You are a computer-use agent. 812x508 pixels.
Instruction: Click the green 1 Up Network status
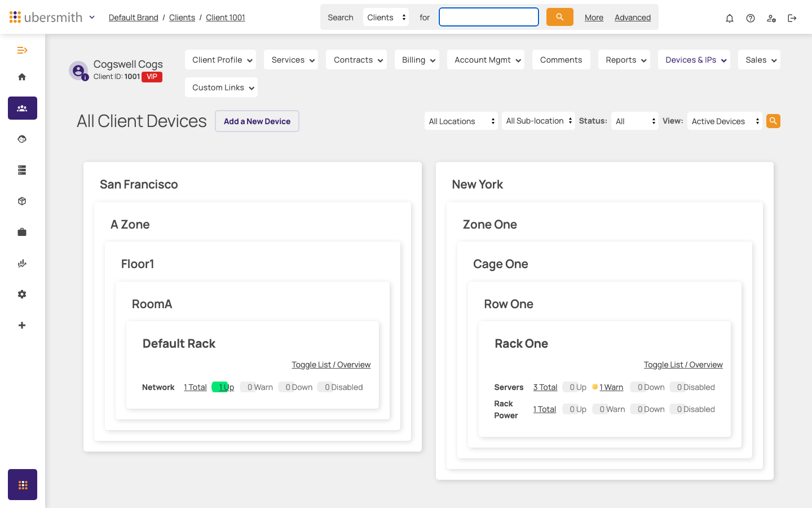[223, 387]
